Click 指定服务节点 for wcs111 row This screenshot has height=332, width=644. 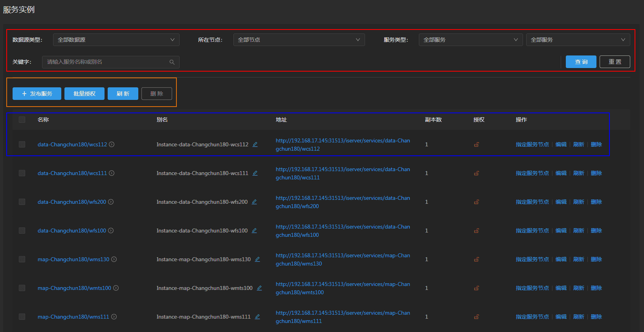pyautogui.click(x=532, y=173)
